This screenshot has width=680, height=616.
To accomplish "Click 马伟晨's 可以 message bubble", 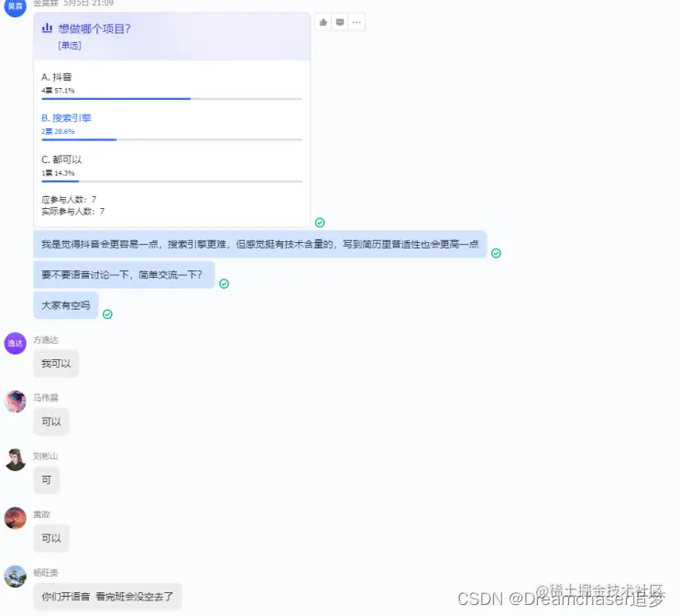I will coord(51,422).
